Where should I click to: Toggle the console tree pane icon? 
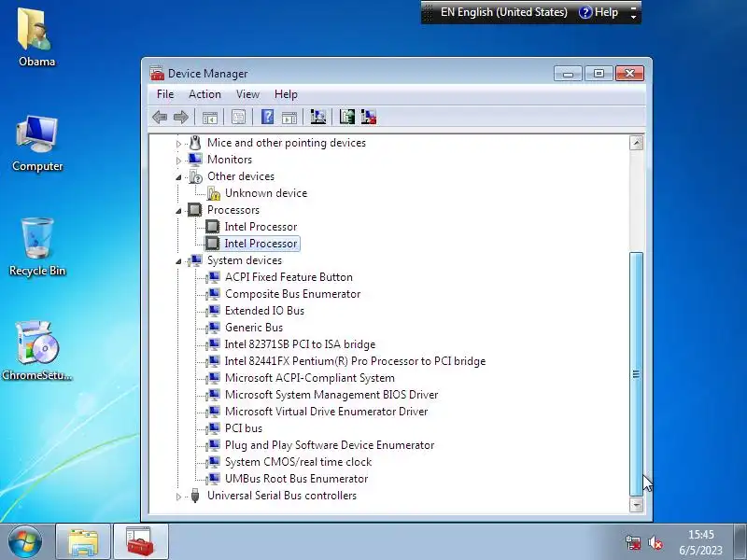click(209, 118)
